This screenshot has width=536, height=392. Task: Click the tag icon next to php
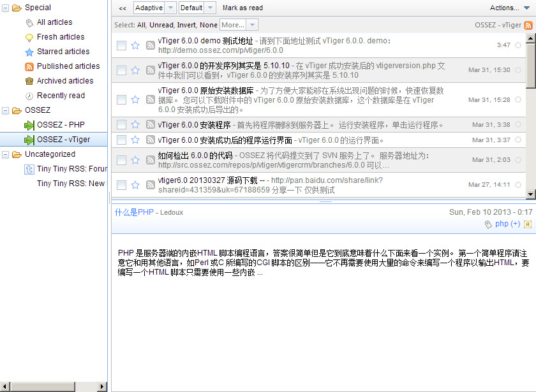pyautogui.click(x=488, y=224)
